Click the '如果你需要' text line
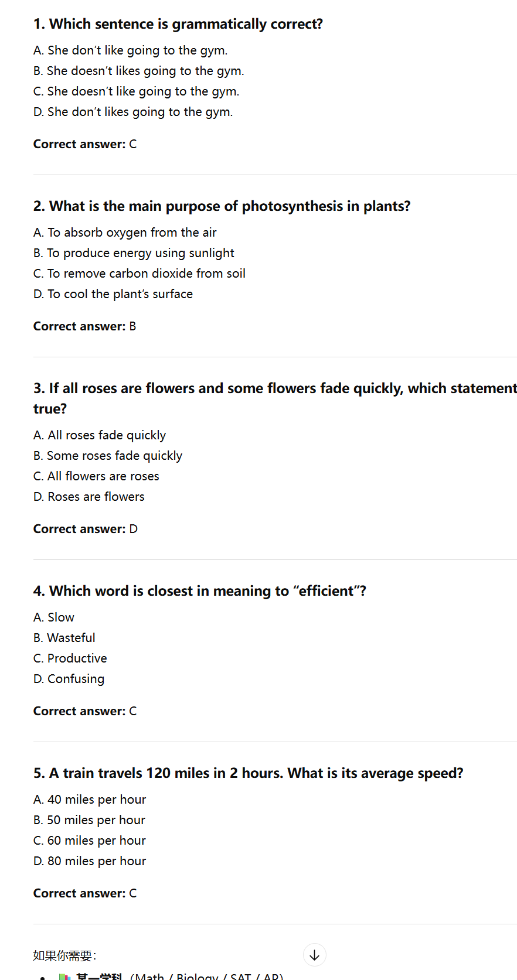The height and width of the screenshot is (980, 517). tap(65, 955)
